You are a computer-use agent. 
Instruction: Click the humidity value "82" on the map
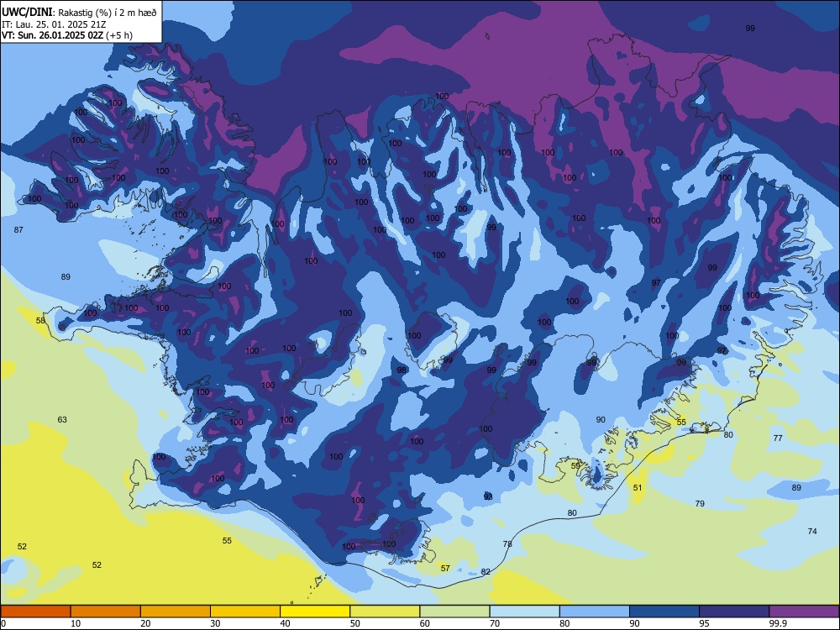tap(486, 571)
